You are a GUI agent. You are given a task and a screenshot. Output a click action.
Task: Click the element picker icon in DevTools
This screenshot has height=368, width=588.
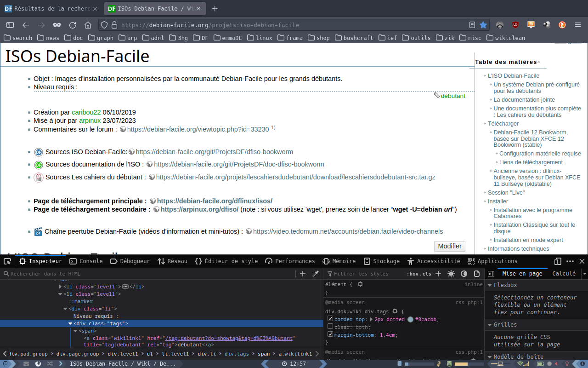pos(7,261)
